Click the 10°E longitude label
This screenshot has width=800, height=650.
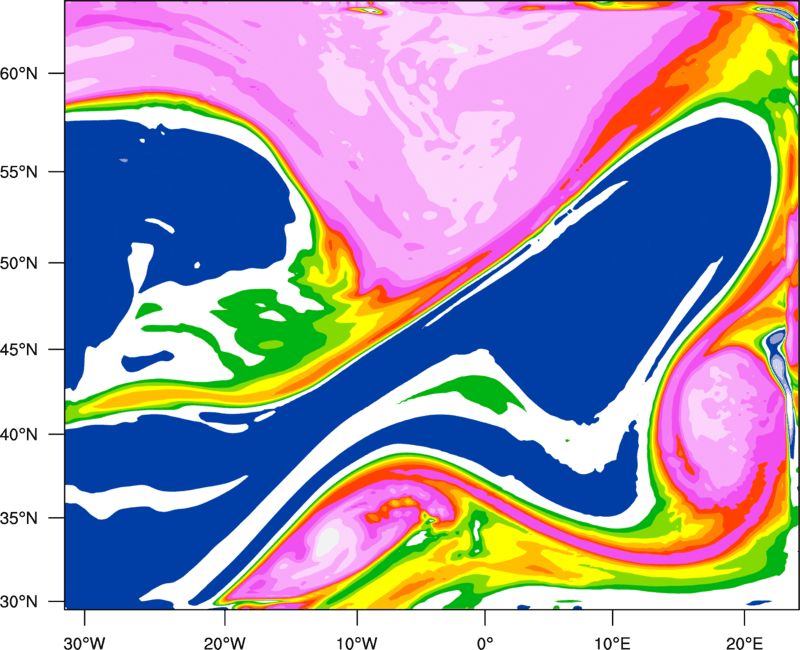point(612,643)
